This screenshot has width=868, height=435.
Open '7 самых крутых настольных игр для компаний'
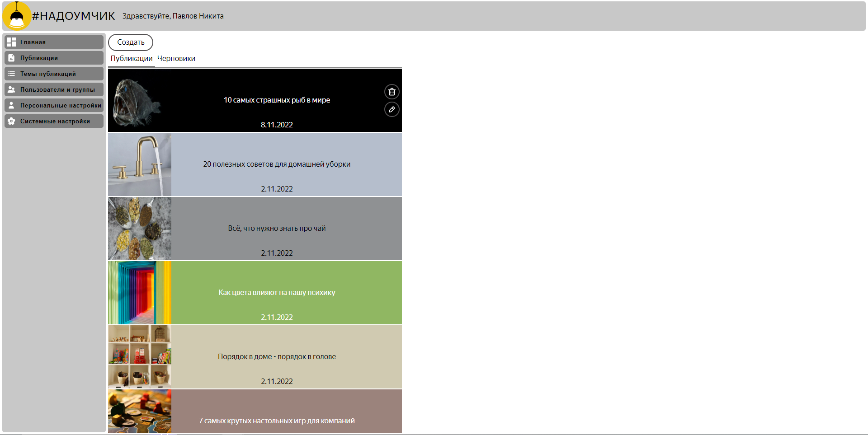(277, 421)
